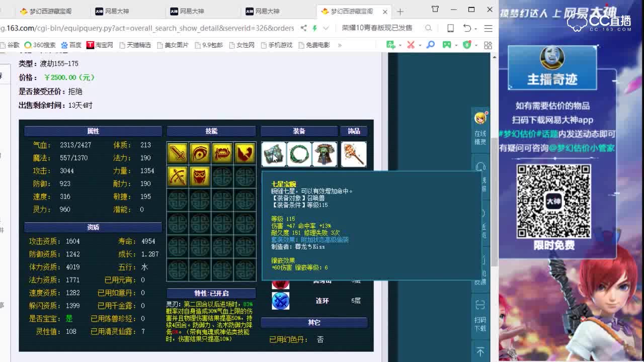Click the URL address bar field

click(147, 28)
